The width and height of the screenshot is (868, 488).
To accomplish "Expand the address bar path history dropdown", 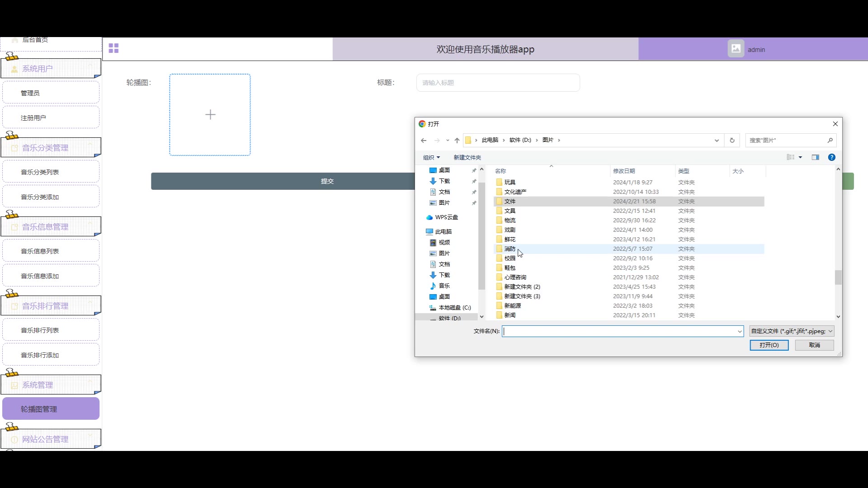I will pyautogui.click(x=717, y=141).
